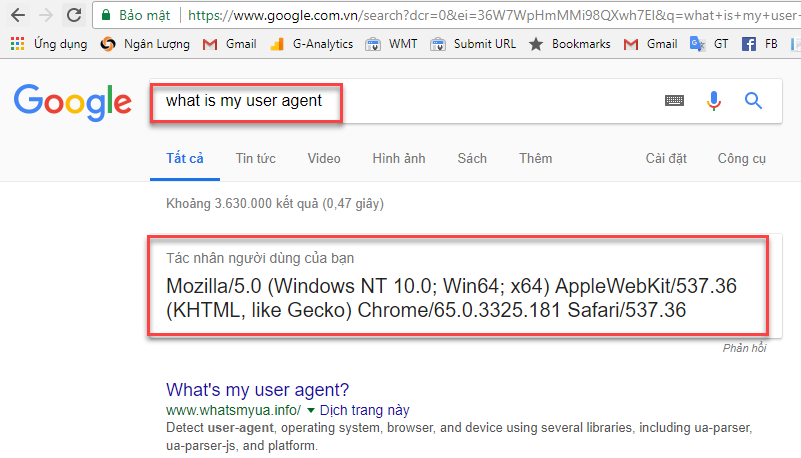
Task: Click the Khoảng 3.630.000 kết quả text
Action: 275,204
